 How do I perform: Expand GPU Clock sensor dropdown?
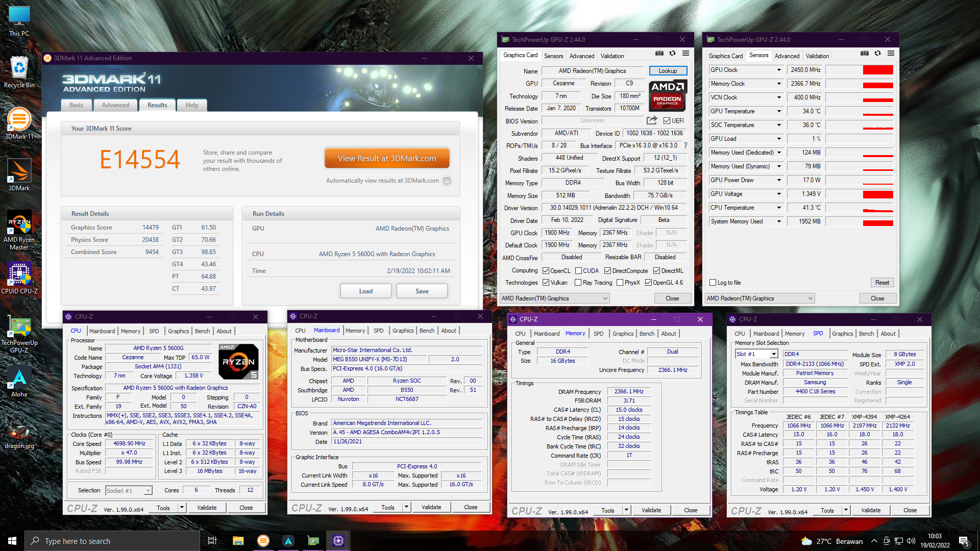click(x=779, y=70)
